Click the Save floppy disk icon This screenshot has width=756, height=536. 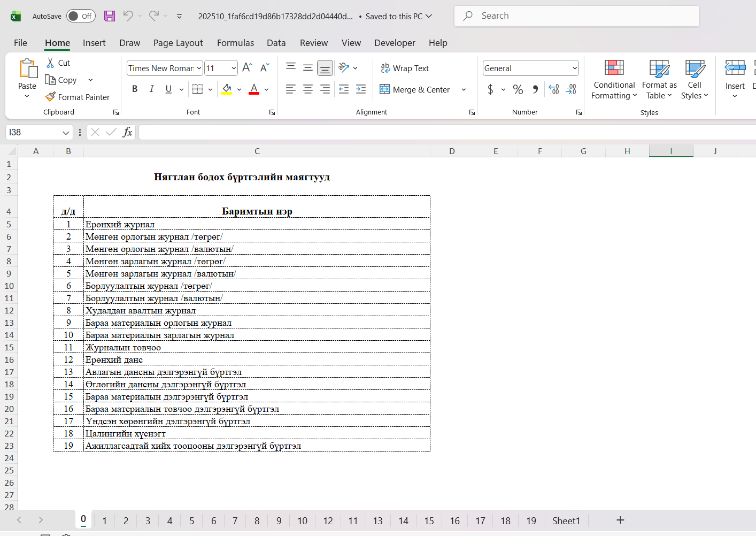(x=110, y=16)
